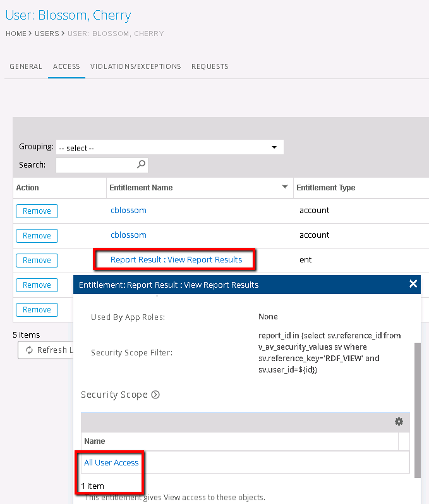Select the Access tab
Screen dimensions: 429x504
pos(66,66)
